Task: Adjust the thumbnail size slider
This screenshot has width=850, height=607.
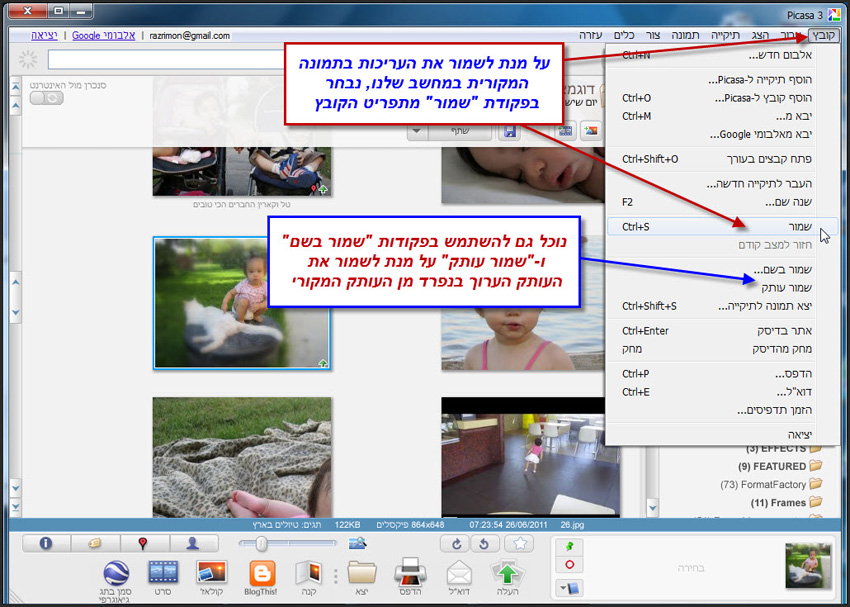Action: tap(261, 544)
